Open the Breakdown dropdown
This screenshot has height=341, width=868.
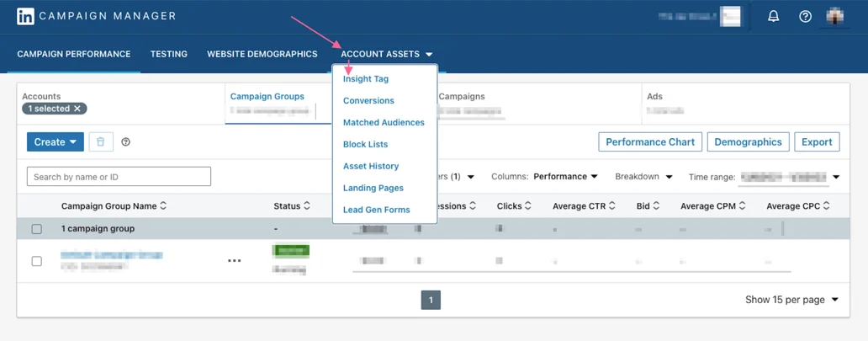[643, 177]
